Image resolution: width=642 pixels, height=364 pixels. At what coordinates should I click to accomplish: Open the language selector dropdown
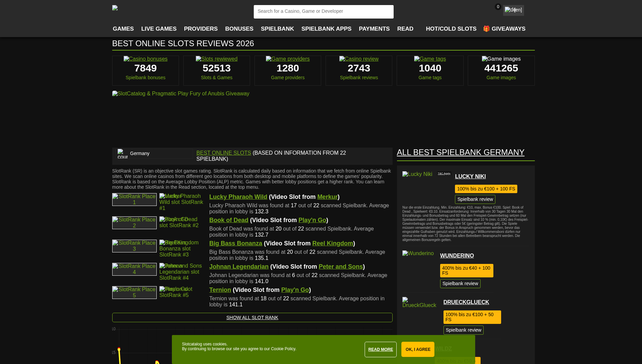click(513, 10)
